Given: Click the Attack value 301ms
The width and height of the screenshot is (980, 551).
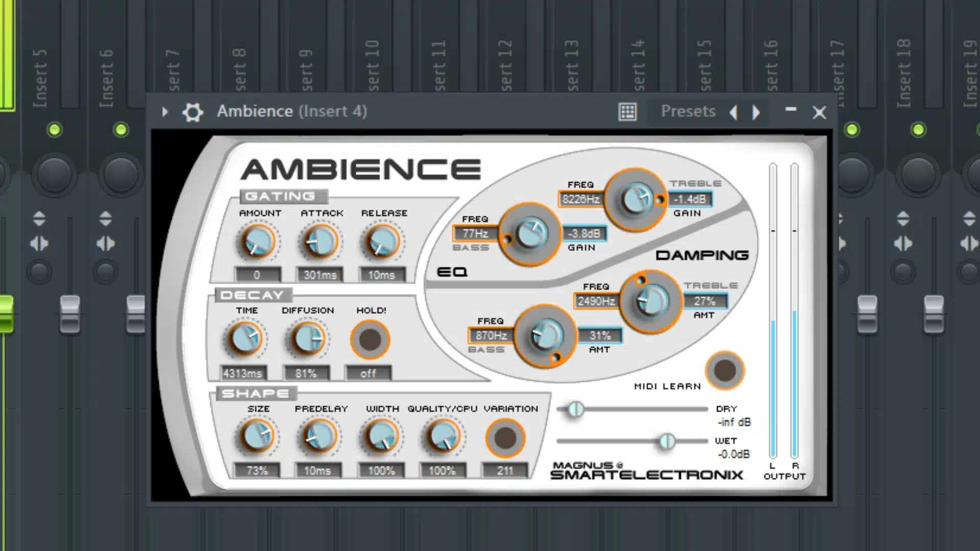Looking at the screenshot, I should point(320,274).
